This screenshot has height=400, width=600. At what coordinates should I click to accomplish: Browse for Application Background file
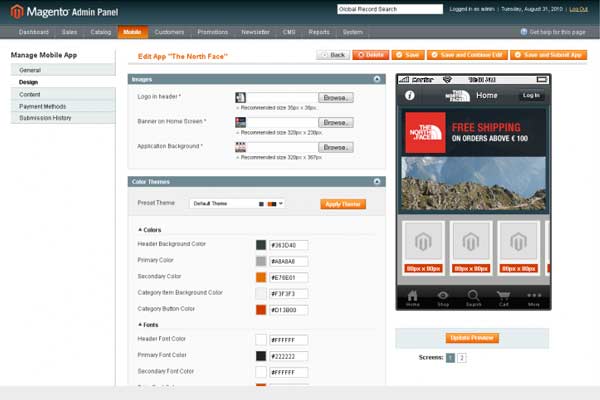336,147
